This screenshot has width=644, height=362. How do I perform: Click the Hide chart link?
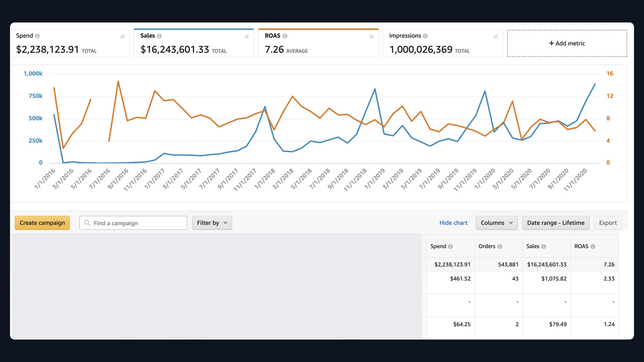point(454,223)
